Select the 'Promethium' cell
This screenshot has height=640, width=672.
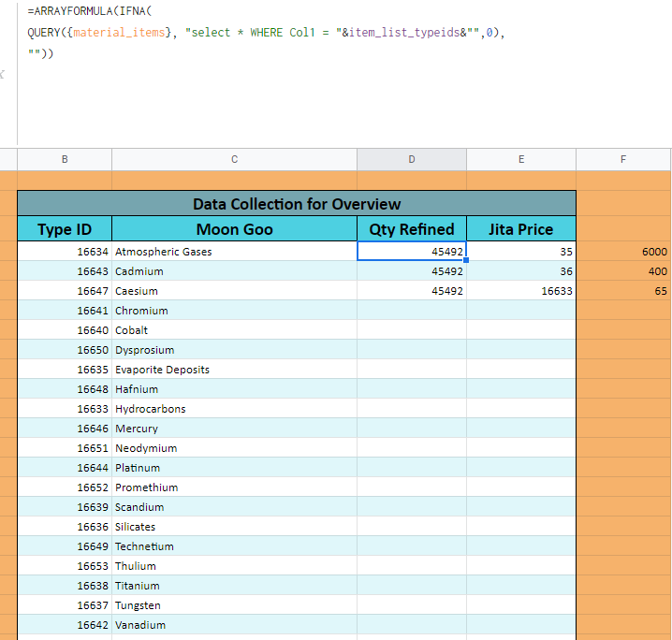tap(234, 487)
